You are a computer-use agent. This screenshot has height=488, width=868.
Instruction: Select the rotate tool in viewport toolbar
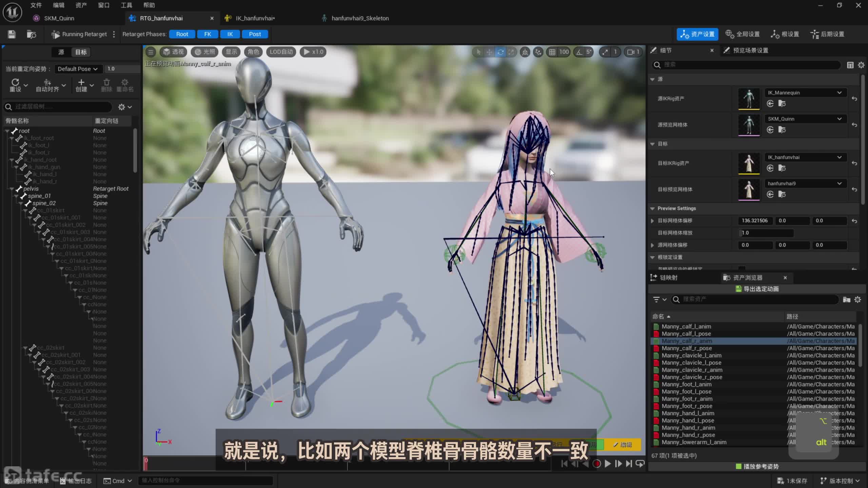500,52
